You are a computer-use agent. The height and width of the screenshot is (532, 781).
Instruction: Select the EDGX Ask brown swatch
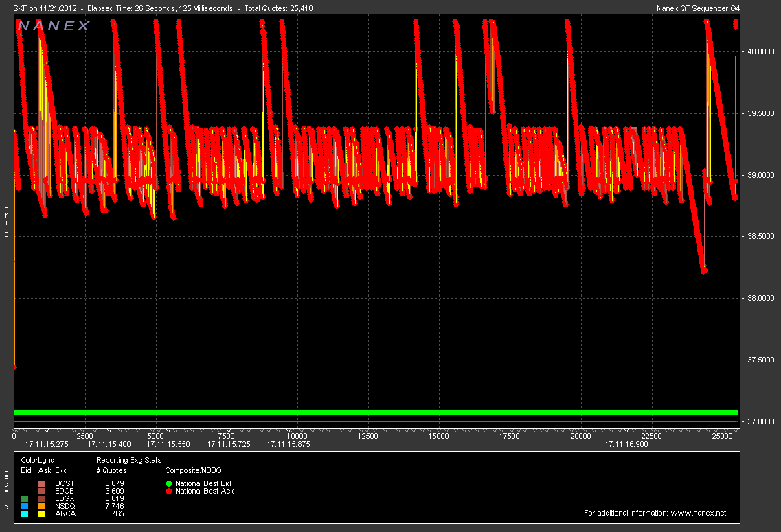coord(42,498)
